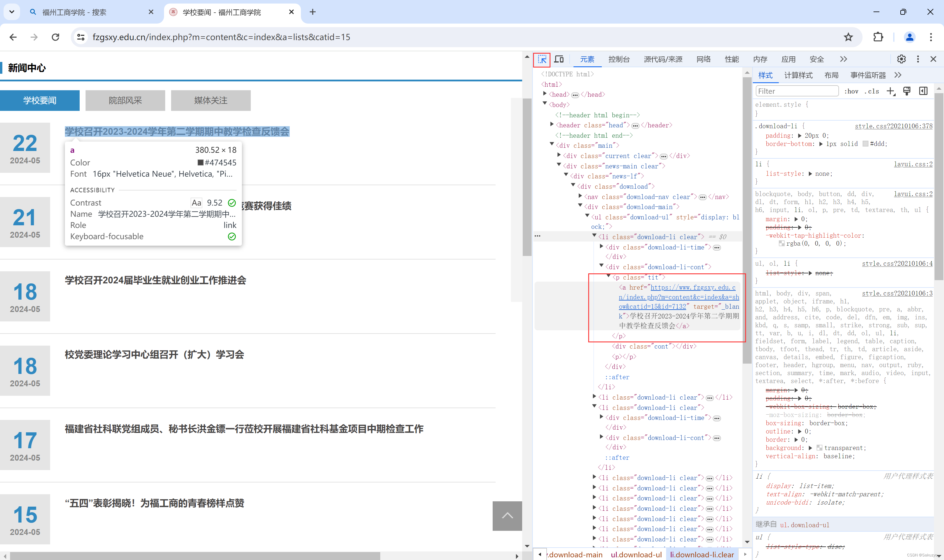Select ul.download-ul breadcrumb

pyautogui.click(x=636, y=554)
